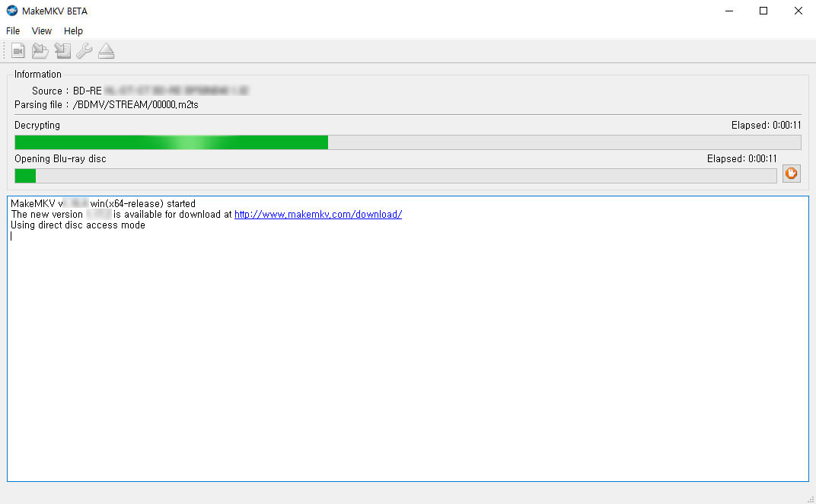The width and height of the screenshot is (816, 504).
Task: Open the File menu
Action: pyautogui.click(x=13, y=30)
